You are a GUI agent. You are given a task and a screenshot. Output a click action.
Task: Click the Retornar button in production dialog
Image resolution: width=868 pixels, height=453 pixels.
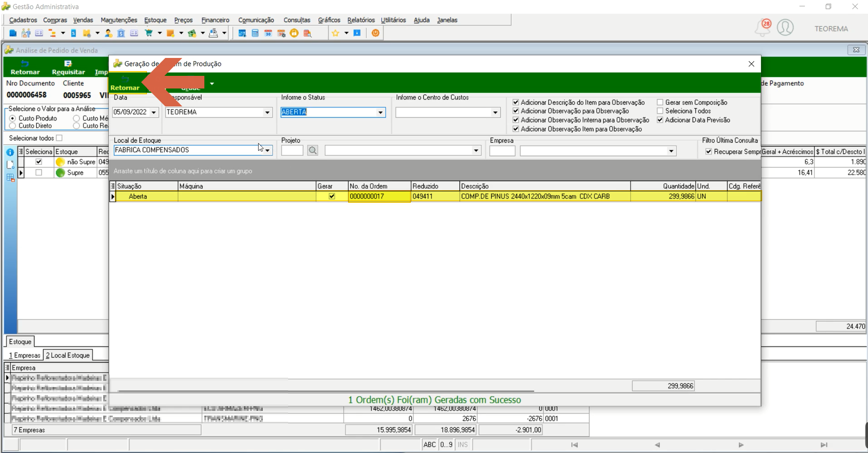click(x=125, y=83)
